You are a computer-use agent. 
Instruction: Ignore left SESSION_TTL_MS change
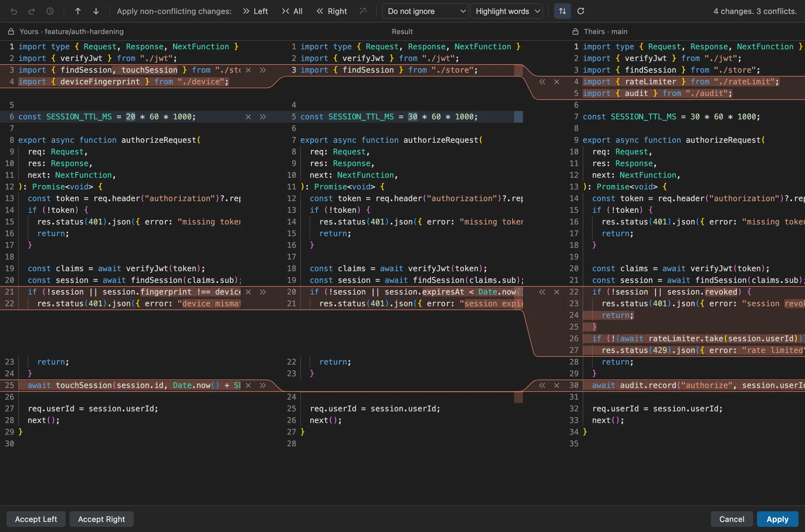[248, 117]
